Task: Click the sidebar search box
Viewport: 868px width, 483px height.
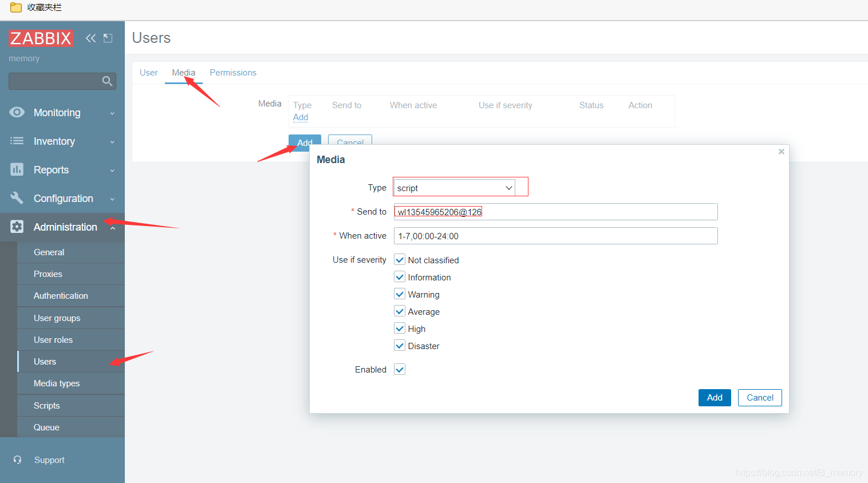Action: click(62, 81)
